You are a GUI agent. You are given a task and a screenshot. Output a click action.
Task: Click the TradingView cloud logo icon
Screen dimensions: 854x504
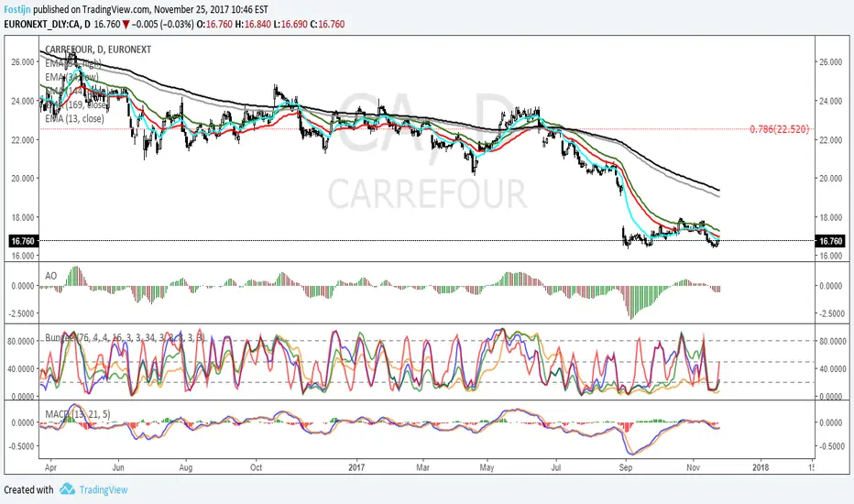coord(67,488)
